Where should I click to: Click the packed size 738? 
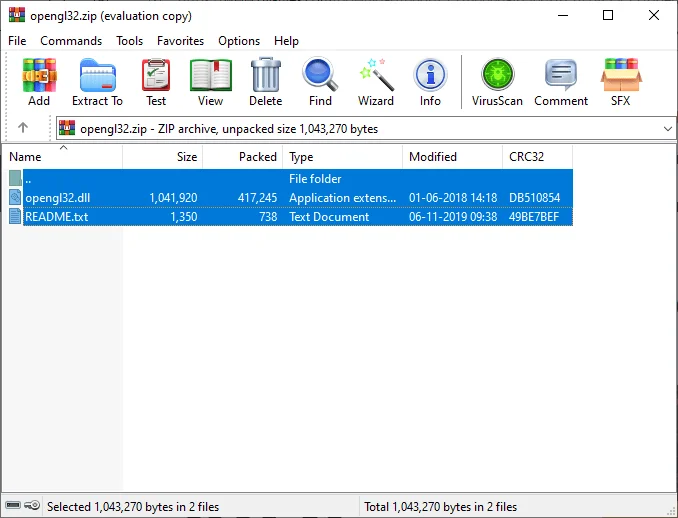click(268, 217)
